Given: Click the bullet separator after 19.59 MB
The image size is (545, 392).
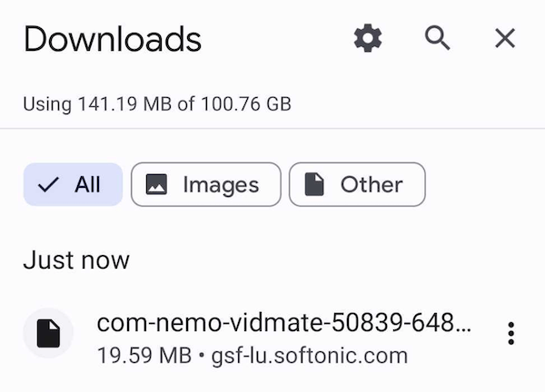Looking at the screenshot, I should pos(201,356).
